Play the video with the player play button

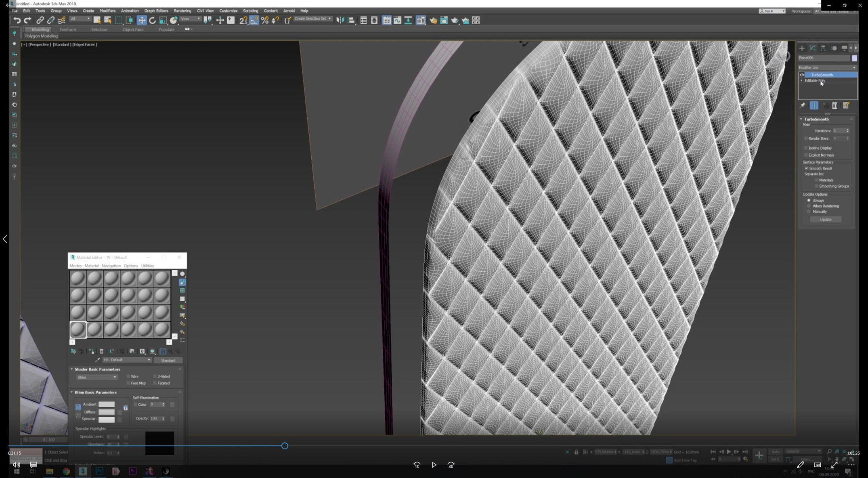click(x=434, y=465)
